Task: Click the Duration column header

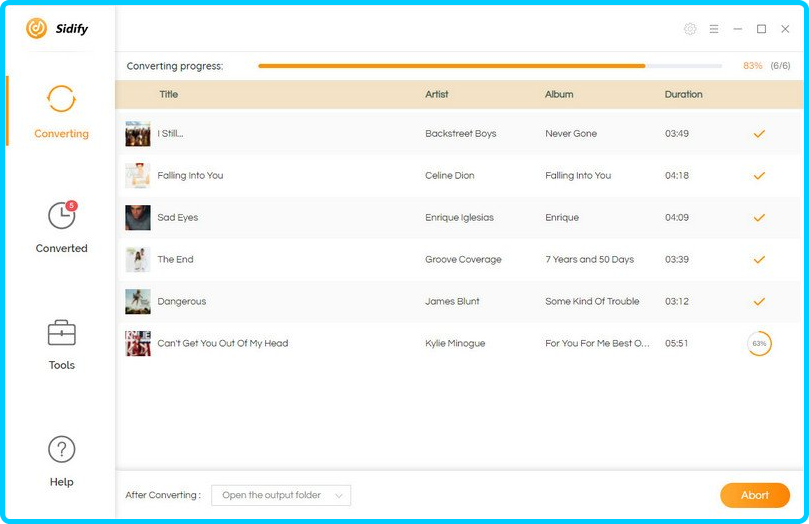Action: 683,94
